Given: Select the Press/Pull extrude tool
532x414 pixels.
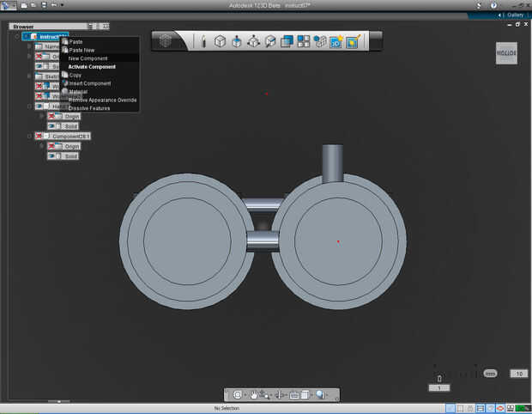Looking at the screenshot, I should (x=237, y=41).
